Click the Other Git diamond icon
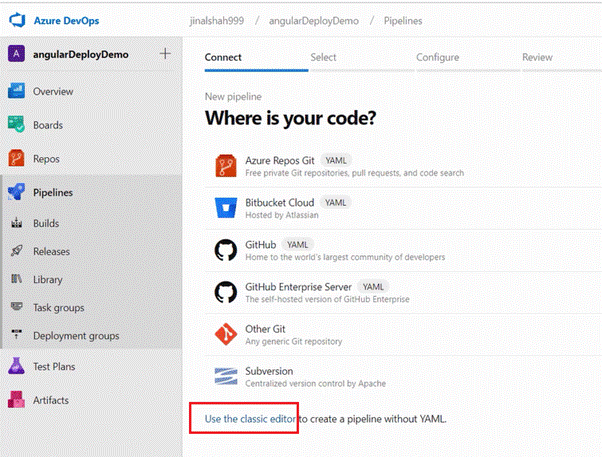 coord(226,334)
